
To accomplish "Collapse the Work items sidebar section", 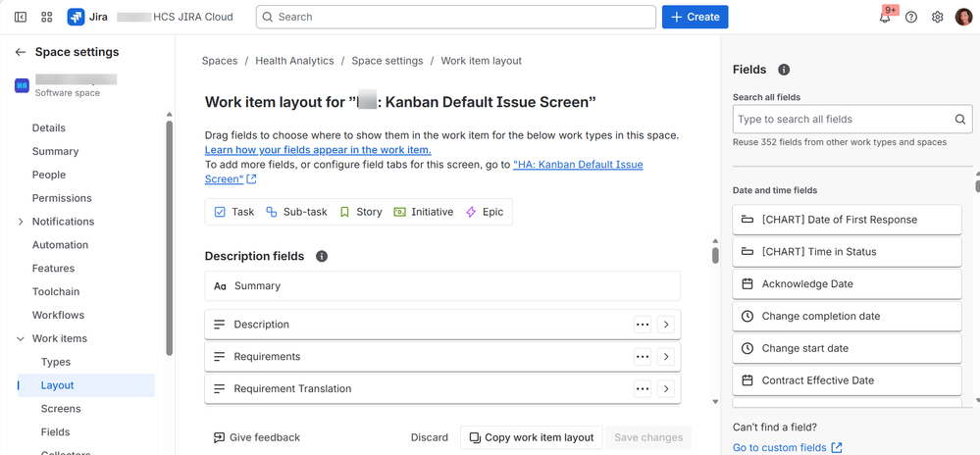I will 21,339.
